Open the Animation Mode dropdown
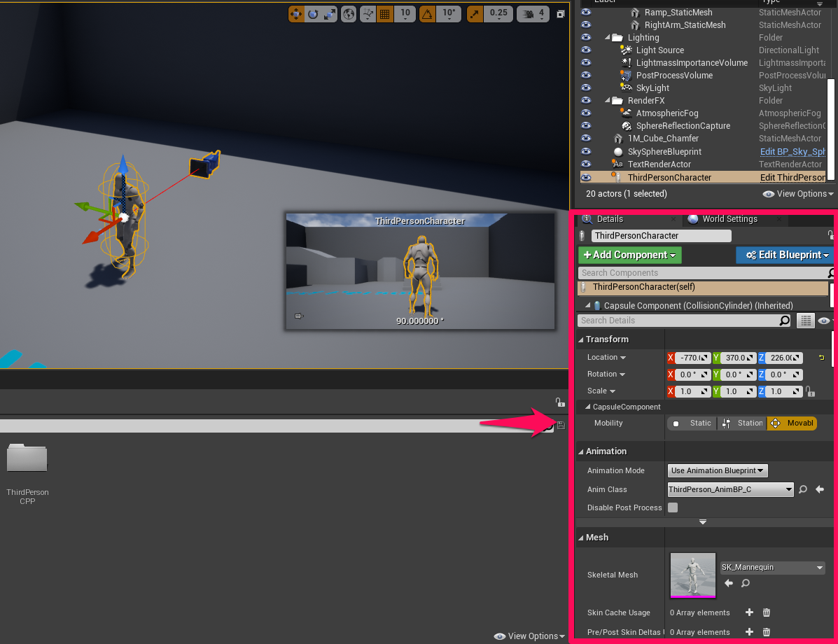838x644 pixels. pos(717,471)
